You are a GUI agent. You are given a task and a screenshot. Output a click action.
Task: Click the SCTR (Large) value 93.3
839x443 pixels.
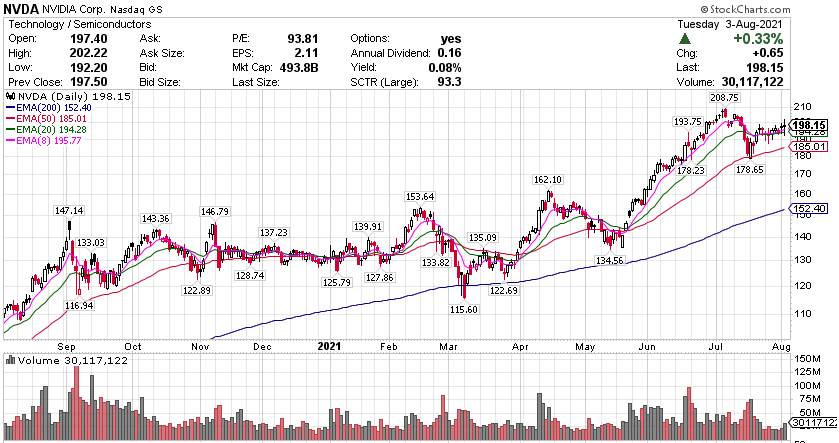tap(449, 82)
